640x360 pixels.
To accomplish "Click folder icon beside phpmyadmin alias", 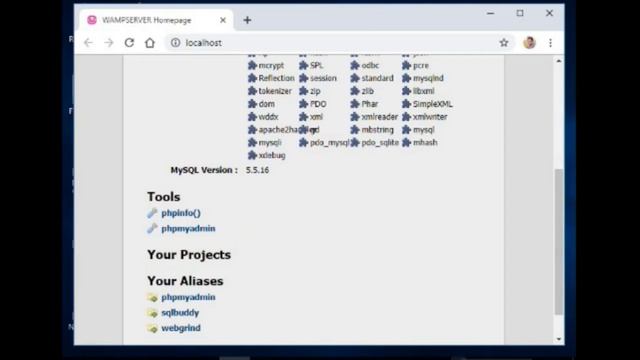I will click(152, 298).
